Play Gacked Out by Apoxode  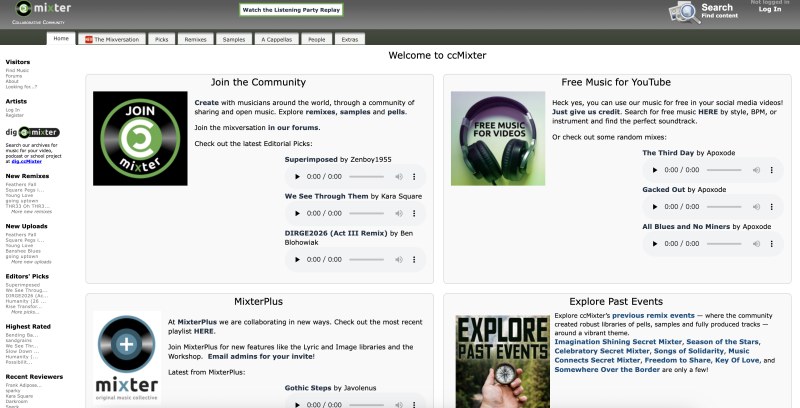pyautogui.click(x=655, y=207)
